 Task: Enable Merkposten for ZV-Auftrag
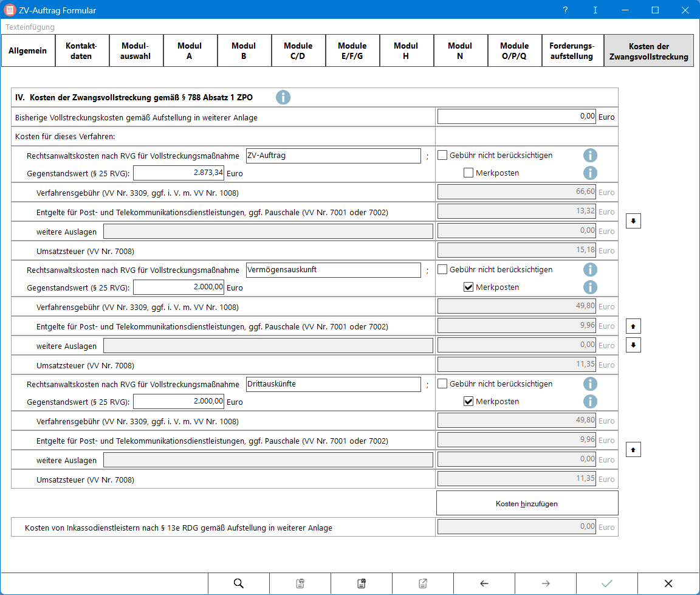point(468,173)
